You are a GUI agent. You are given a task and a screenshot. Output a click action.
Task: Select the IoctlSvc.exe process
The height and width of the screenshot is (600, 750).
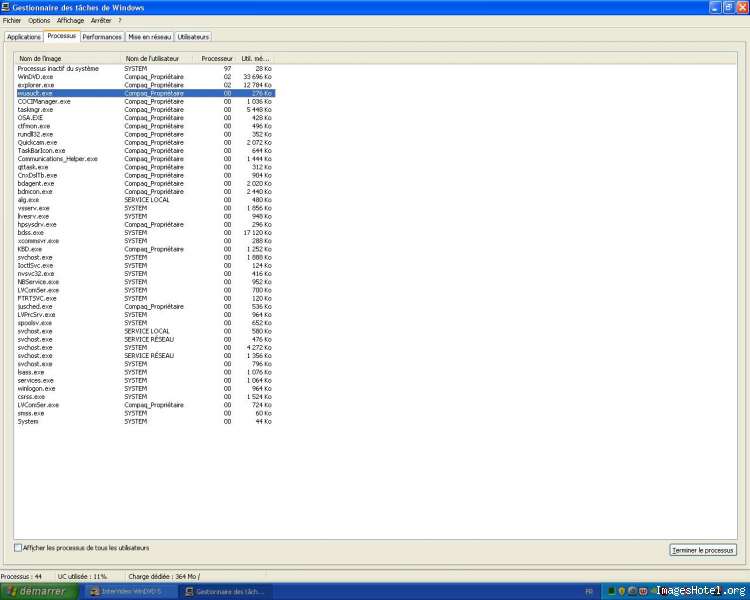[x=145, y=266]
